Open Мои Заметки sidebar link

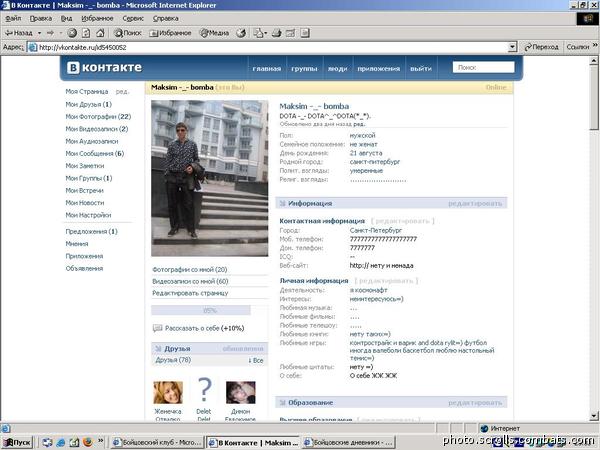coord(85,166)
